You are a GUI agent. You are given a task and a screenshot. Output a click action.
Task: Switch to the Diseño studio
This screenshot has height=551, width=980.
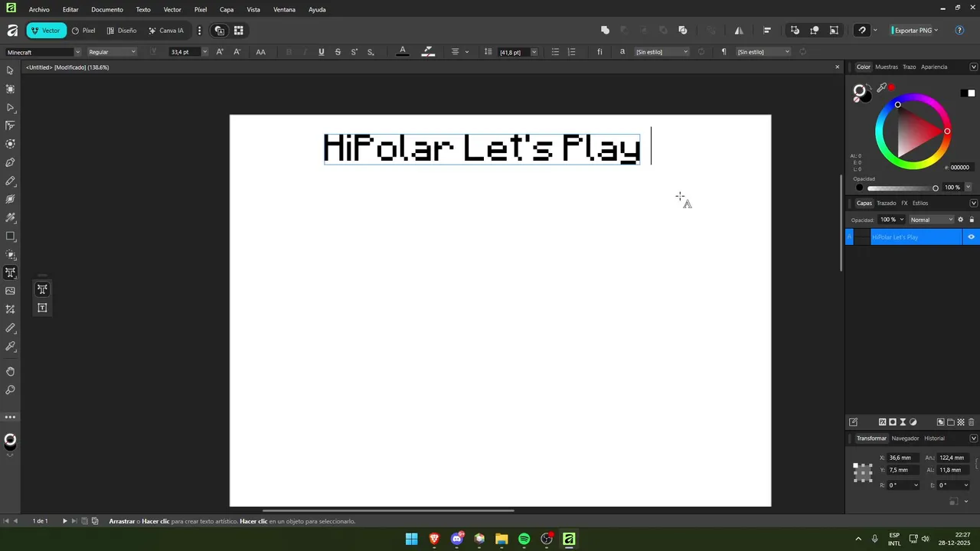click(x=122, y=31)
